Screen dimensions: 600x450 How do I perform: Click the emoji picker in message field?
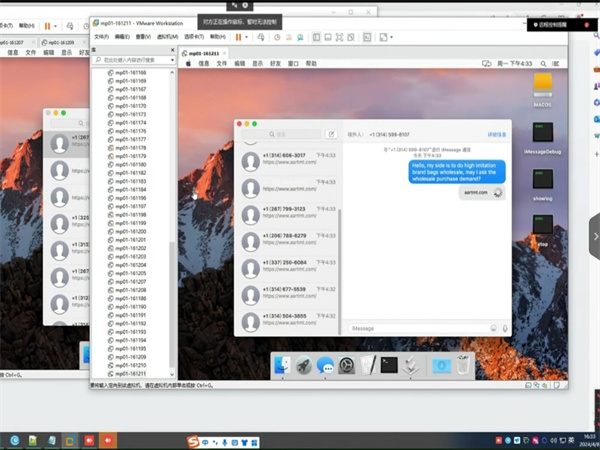pyautogui.click(x=493, y=328)
